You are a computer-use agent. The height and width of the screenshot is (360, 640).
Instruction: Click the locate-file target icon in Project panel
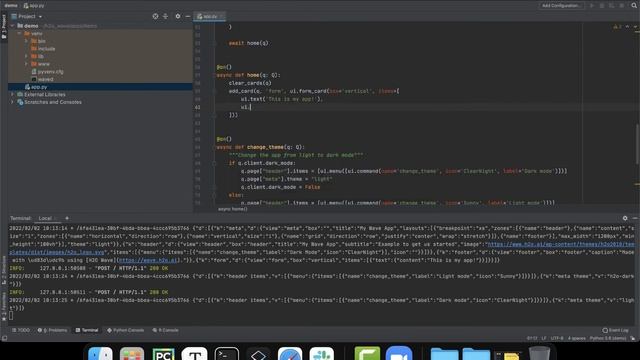155,16
